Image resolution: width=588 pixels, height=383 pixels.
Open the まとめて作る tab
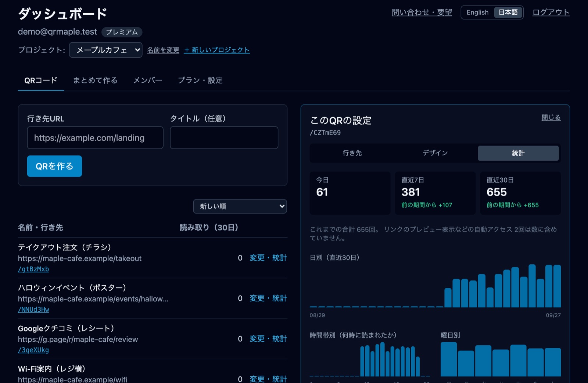95,80
